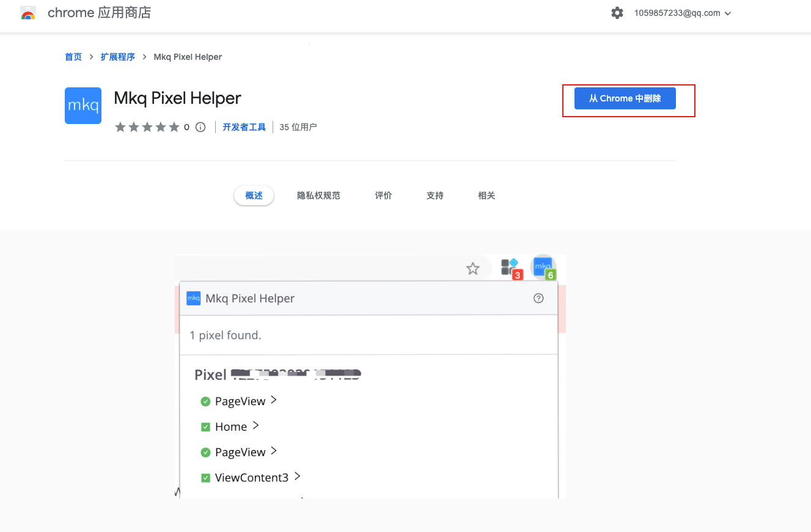Click the green checkmark beside Home

click(x=205, y=427)
